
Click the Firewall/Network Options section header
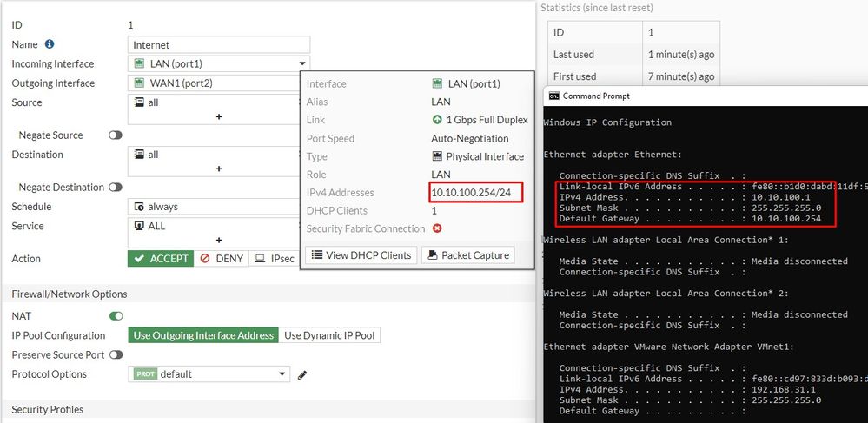[x=70, y=294]
